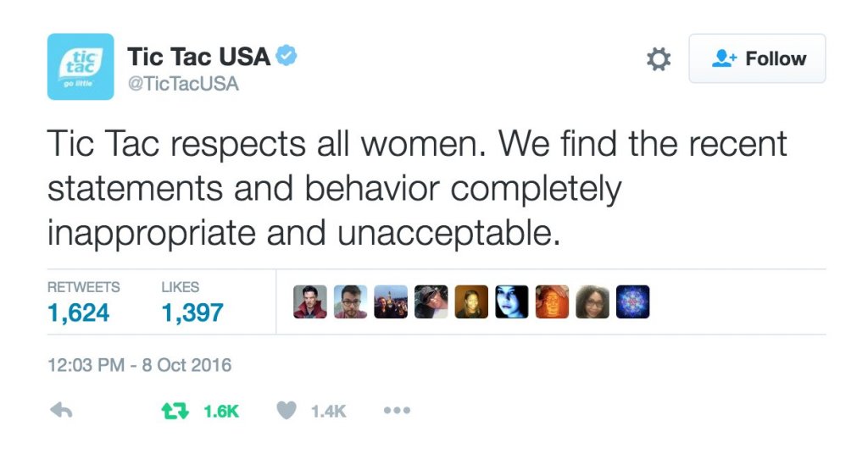Like the tweet with heart icon

(x=287, y=411)
